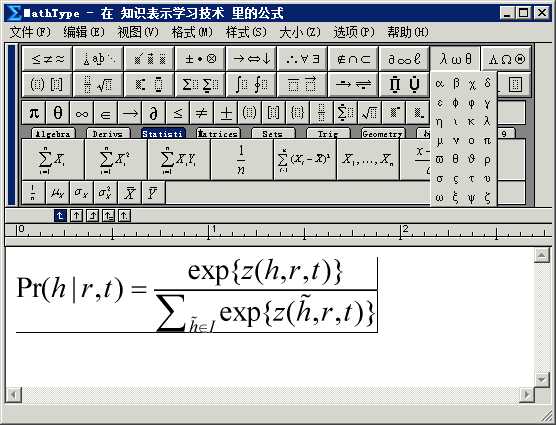Screen dimensions: 556x425
Task: Insert the large 1 over n fraction
Action: [241, 160]
